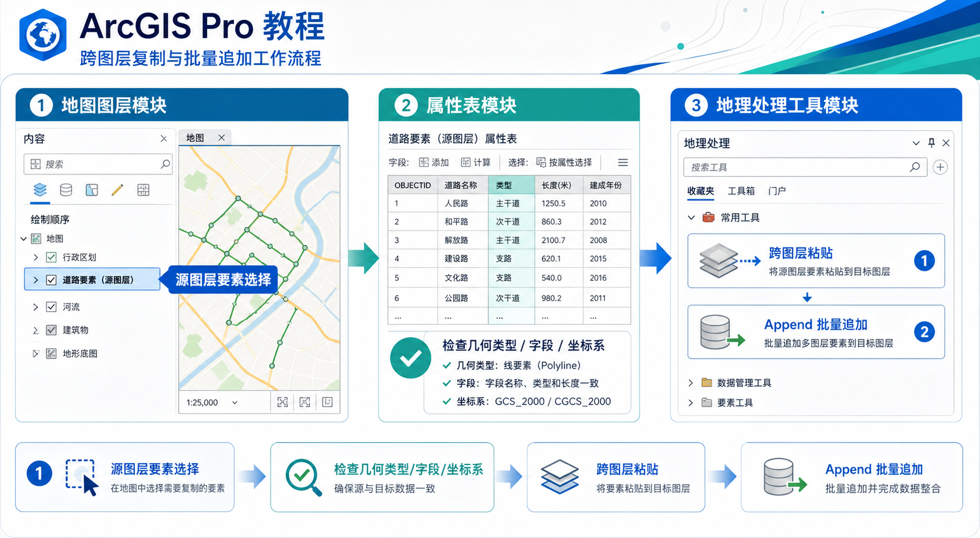The width and height of the screenshot is (980, 538).
Task: Click the OBJECTID column header
Action: point(413,185)
